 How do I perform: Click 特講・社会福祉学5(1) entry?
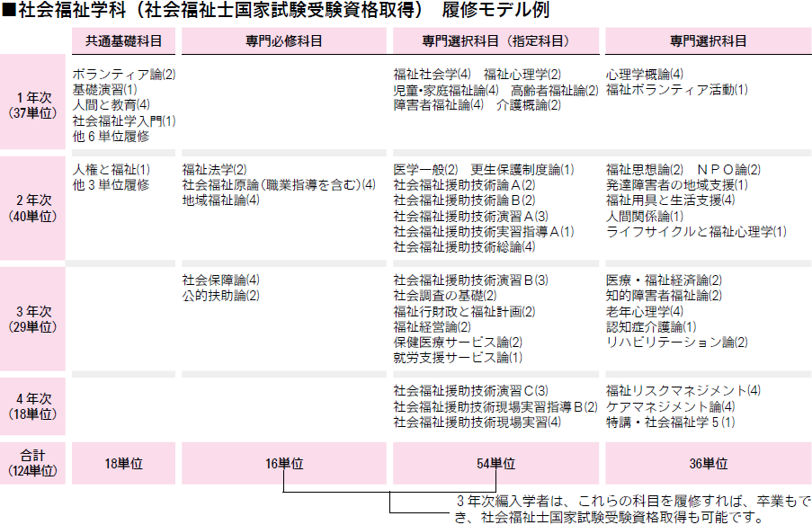pos(670,423)
